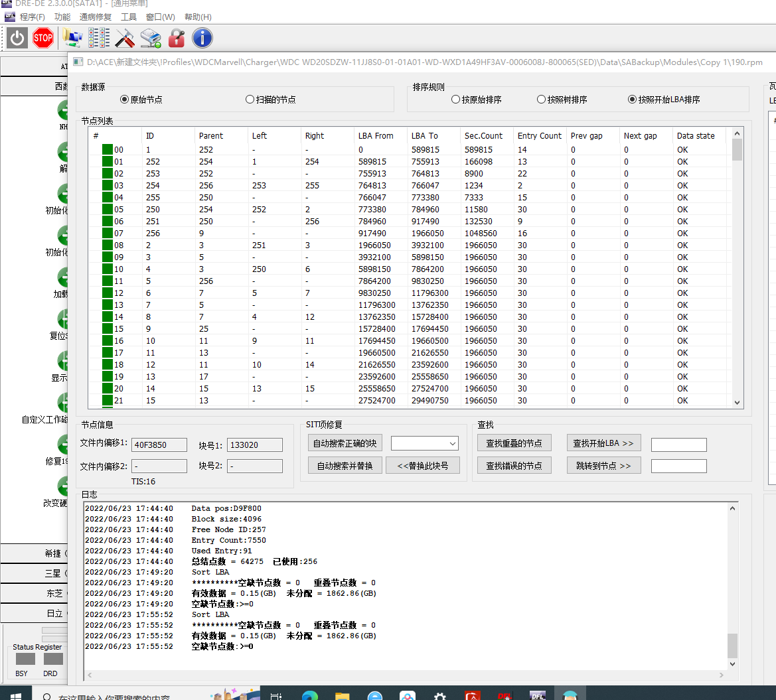The height and width of the screenshot is (700, 776).
Task: Open the Settings gear in the taskbar
Action: 439,695
